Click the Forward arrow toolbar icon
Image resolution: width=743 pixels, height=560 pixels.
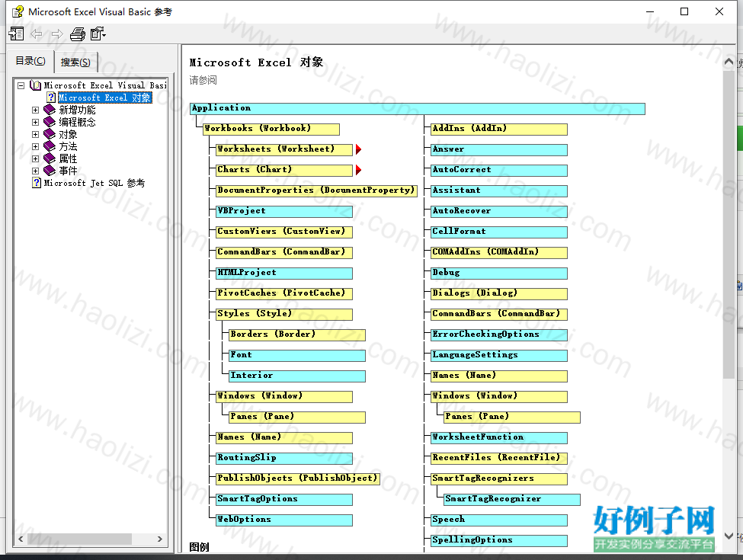[x=57, y=34]
